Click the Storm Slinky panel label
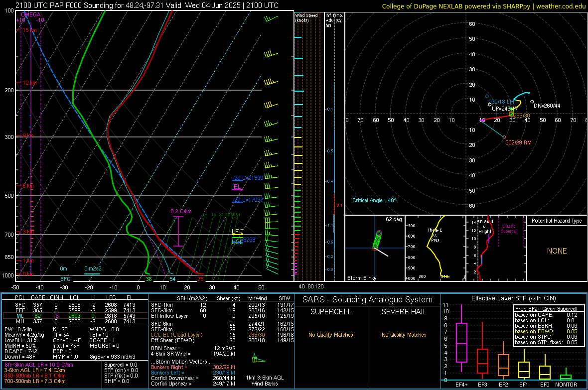 pos(361,278)
